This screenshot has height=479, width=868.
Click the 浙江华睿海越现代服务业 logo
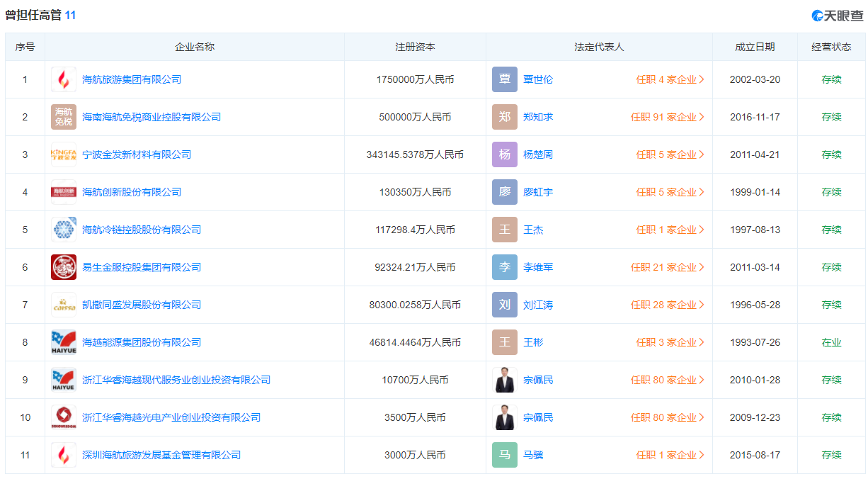click(64, 380)
